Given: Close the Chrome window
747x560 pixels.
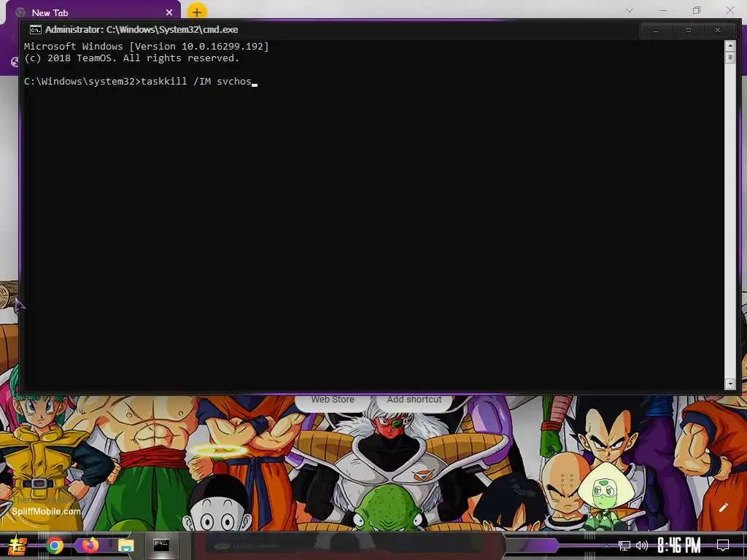Looking at the screenshot, I should pos(729,10).
